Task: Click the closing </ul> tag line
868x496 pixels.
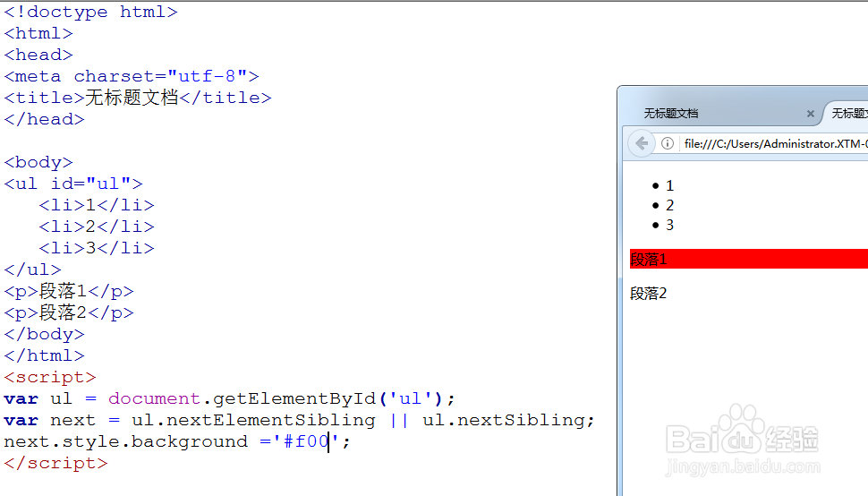Action: 32,269
